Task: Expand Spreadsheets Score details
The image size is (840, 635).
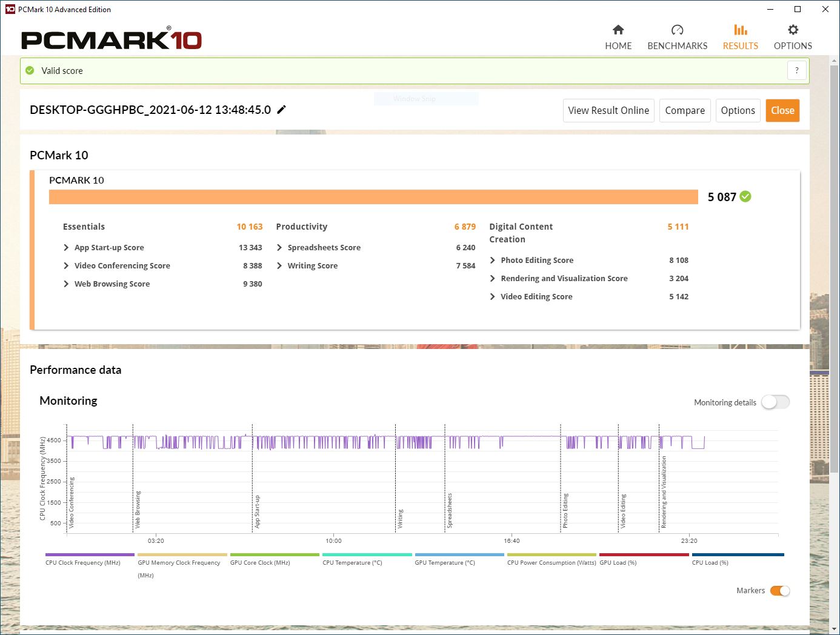Action: pyautogui.click(x=279, y=247)
